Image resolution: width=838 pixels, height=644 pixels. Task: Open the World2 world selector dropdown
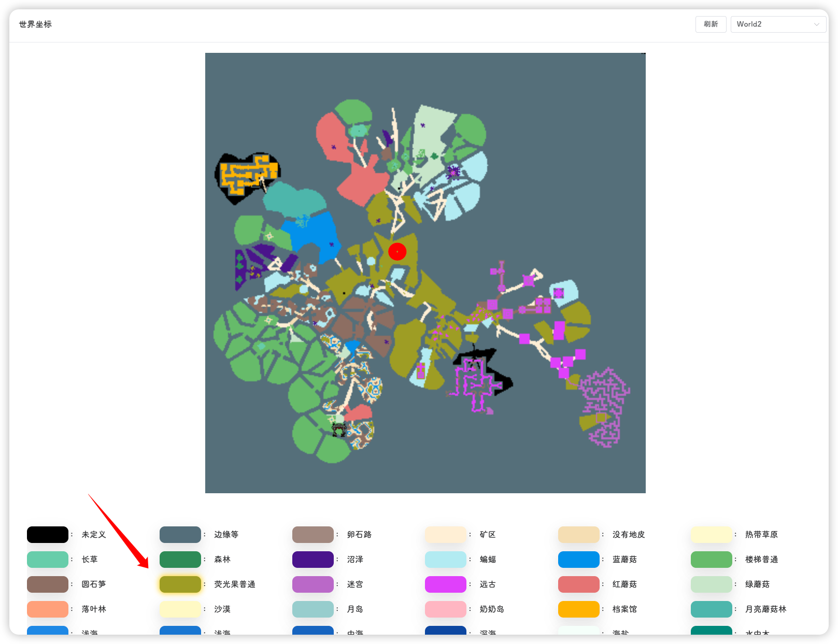(x=772, y=24)
